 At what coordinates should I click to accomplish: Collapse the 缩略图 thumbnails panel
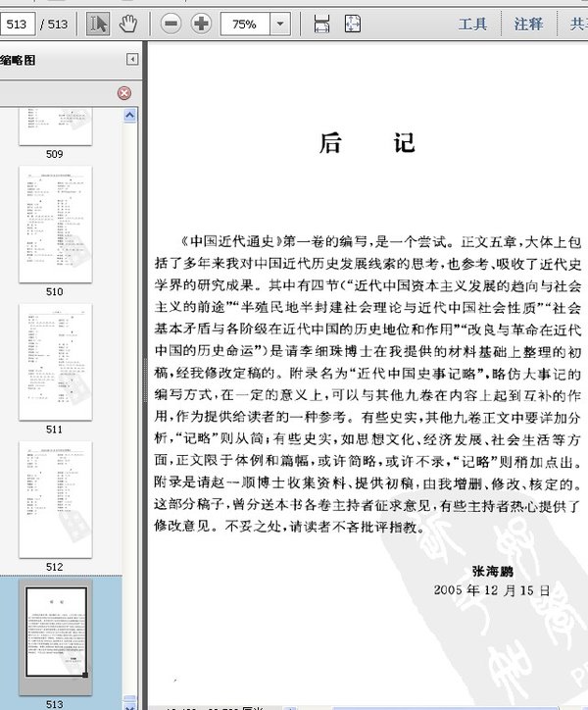coord(132,59)
